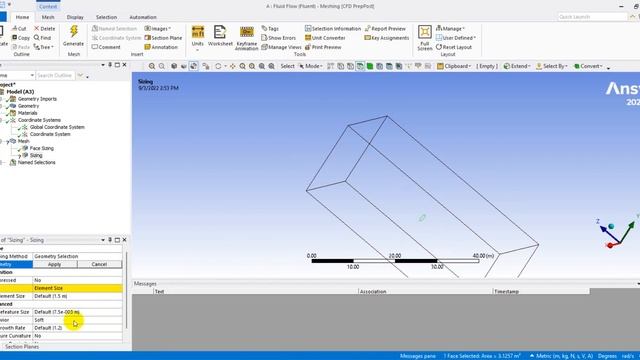Open the Select By dropdown
Screen dimensions: 640x360
pyautogui.click(x=551, y=66)
